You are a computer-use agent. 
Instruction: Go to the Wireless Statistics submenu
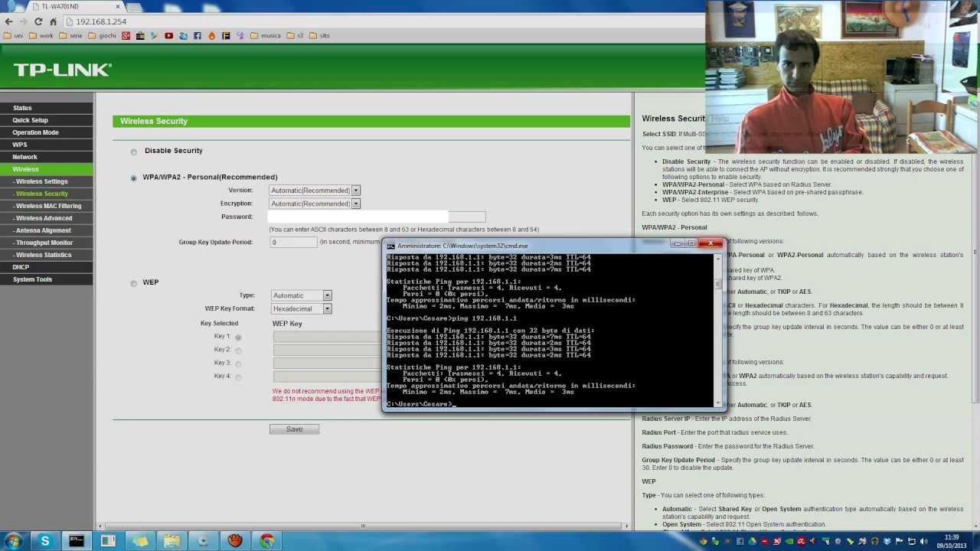(x=46, y=255)
